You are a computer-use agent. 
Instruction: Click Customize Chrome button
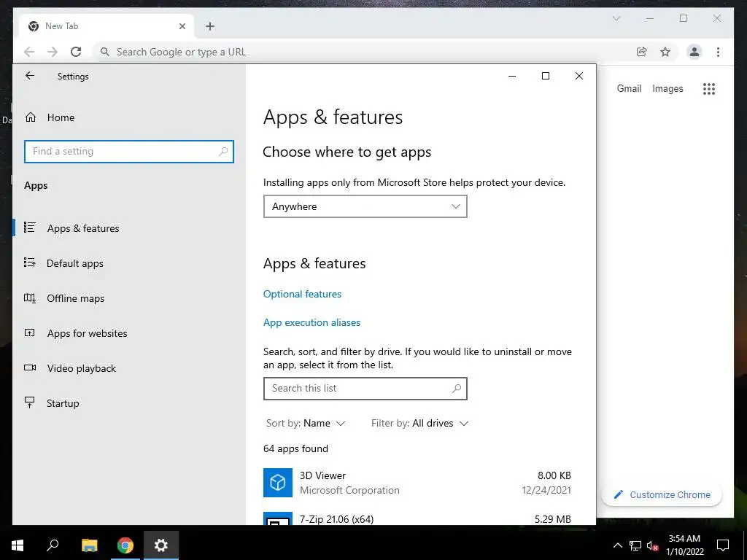click(662, 495)
